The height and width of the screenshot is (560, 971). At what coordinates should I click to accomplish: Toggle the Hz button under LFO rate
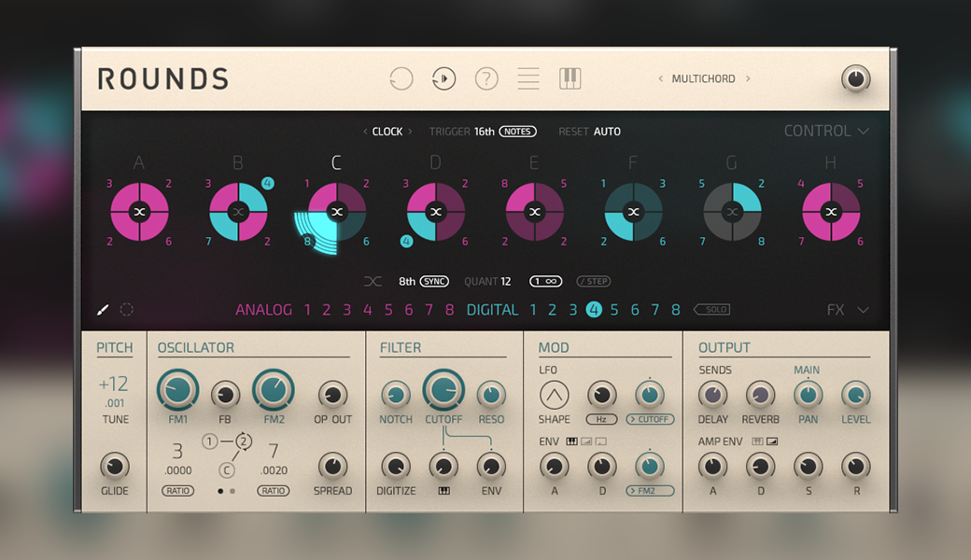601,420
